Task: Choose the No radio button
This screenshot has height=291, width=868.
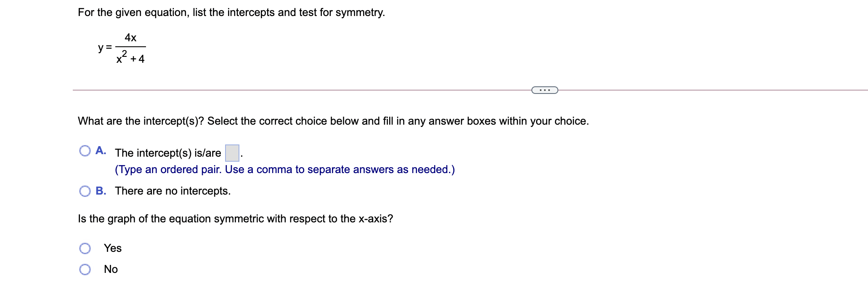Action: pos(85,270)
